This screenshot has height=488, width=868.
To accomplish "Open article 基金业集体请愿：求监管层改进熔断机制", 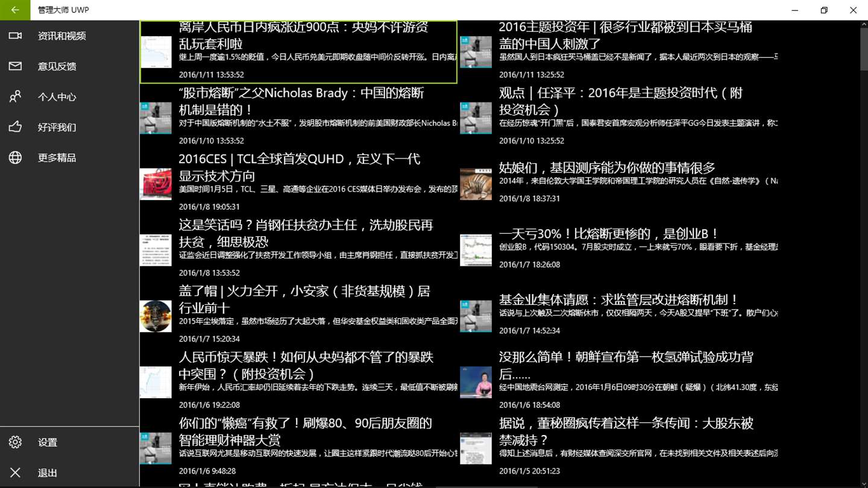I will tap(618, 316).
